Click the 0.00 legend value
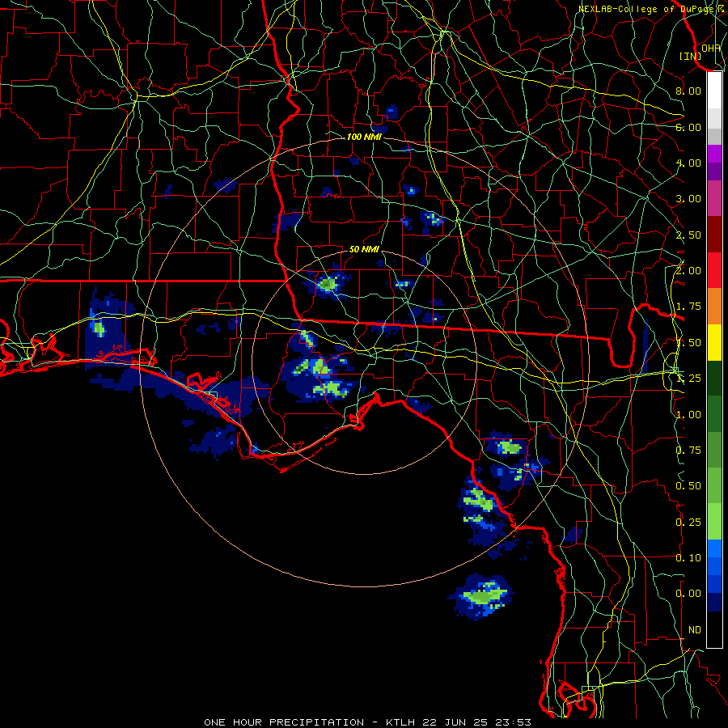 tap(688, 594)
